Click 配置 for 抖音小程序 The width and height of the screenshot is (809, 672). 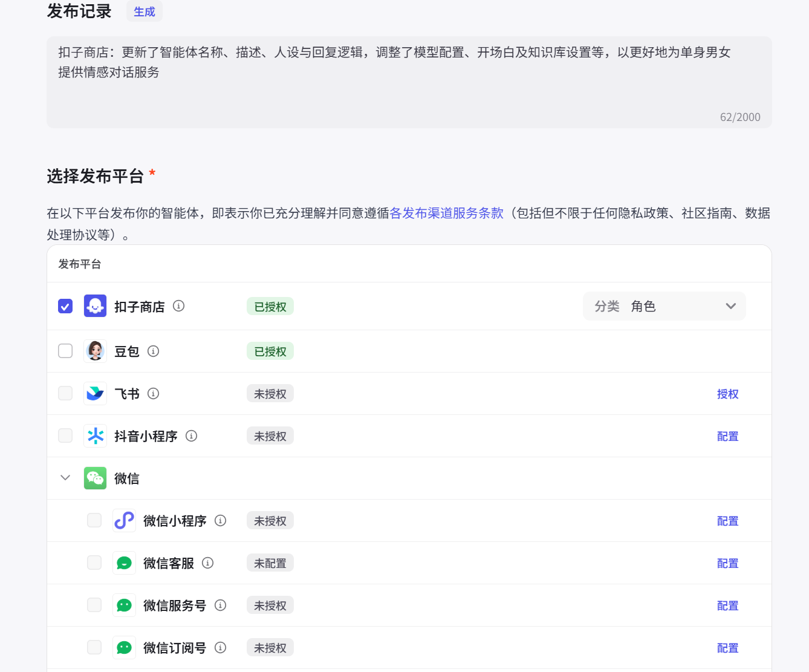tap(727, 436)
